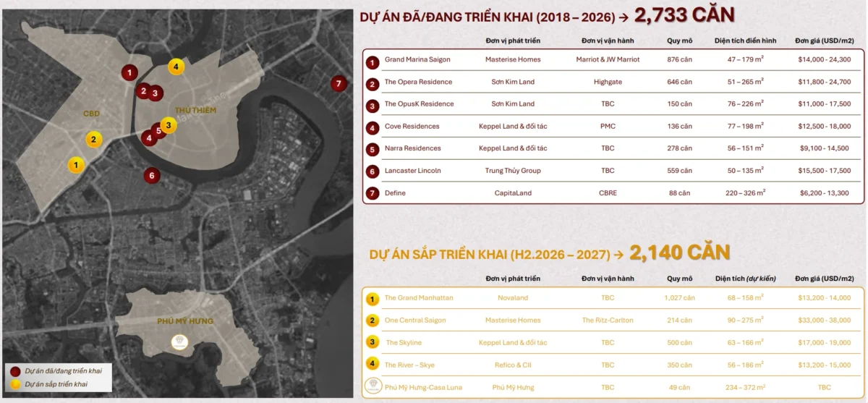Viewport: 868px width, 403px height.
Task: Click the red number badge beside The OpusK Residence
Action: [373, 106]
